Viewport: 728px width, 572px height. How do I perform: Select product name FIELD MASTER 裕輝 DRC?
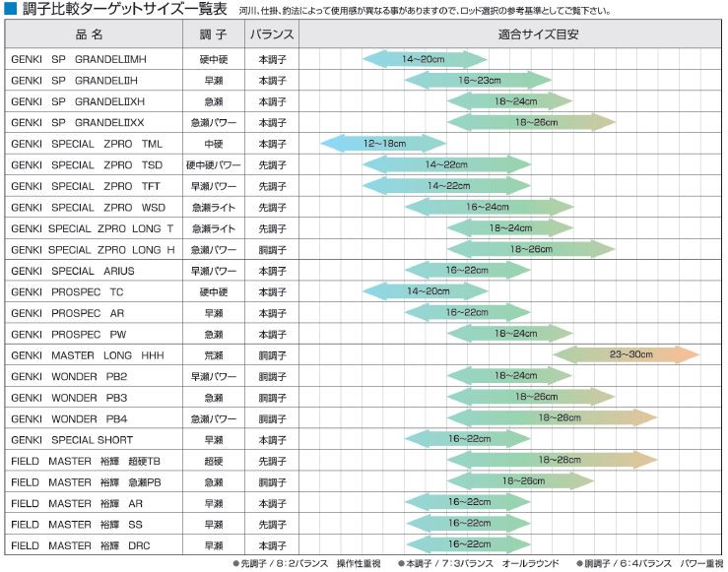tap(81, 545)
